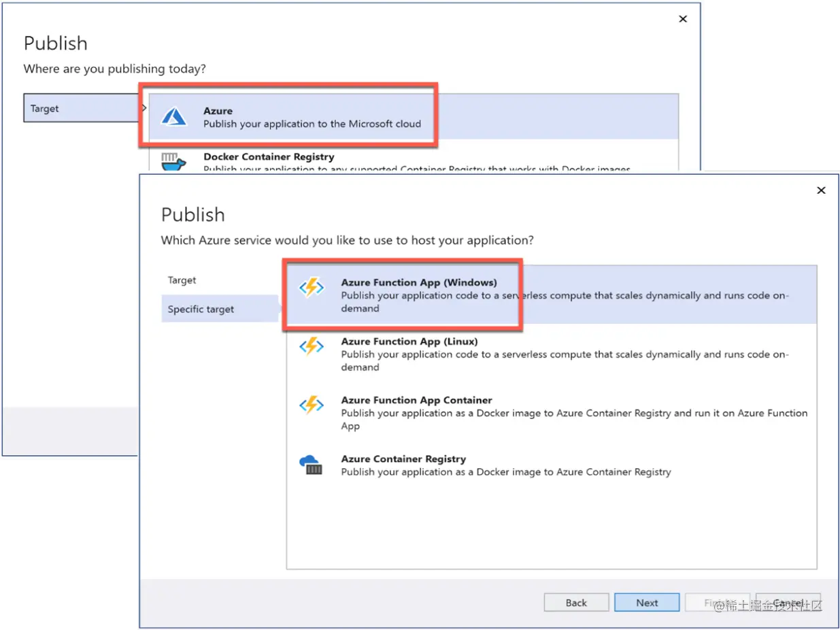Click the Azure Function App (Windows) lightning icon

tap(312, 288)
